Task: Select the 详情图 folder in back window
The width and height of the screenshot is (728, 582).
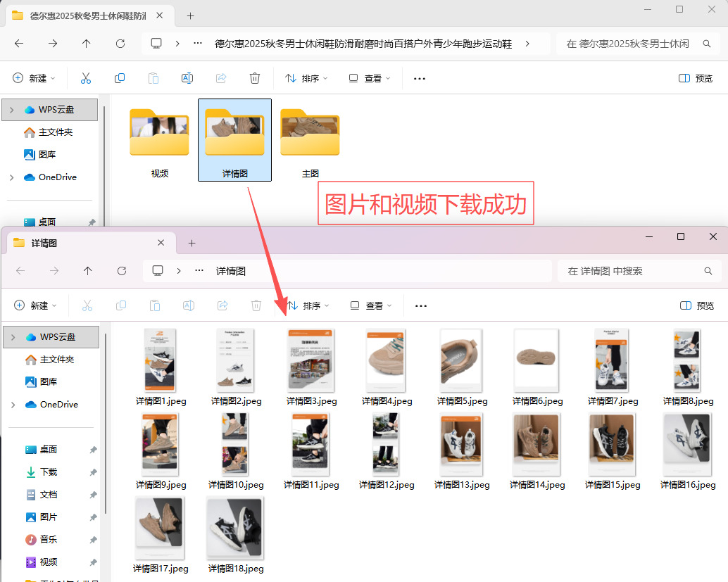Action: [x=235, y=140]
